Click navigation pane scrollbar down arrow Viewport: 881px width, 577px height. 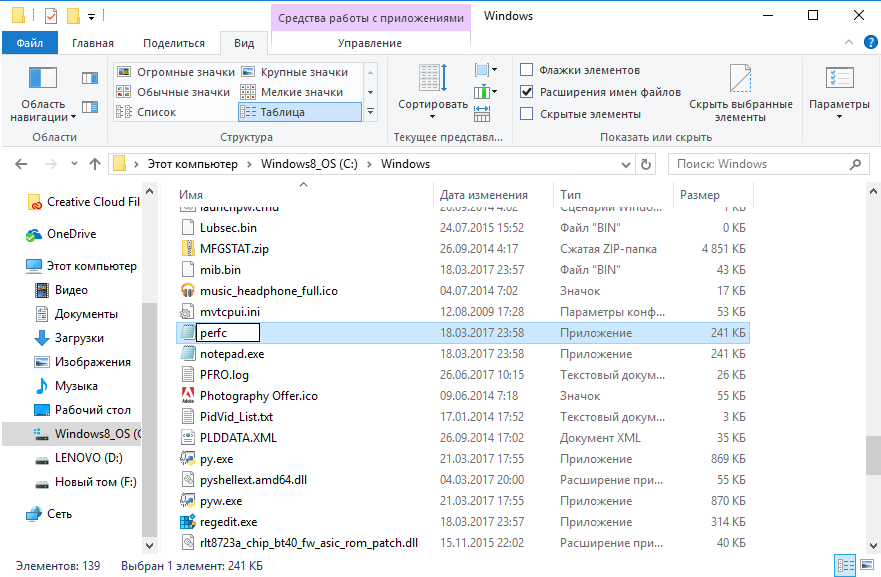[149, 545]
